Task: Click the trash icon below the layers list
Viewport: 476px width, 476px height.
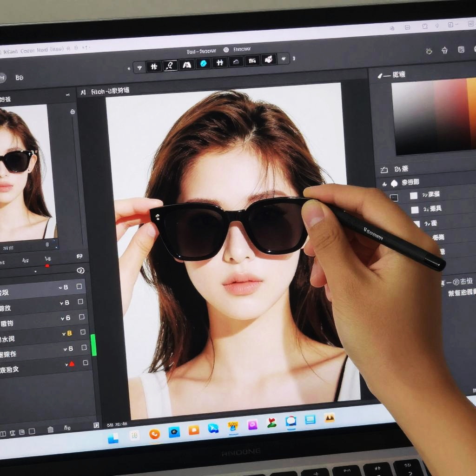Action: 51,429
